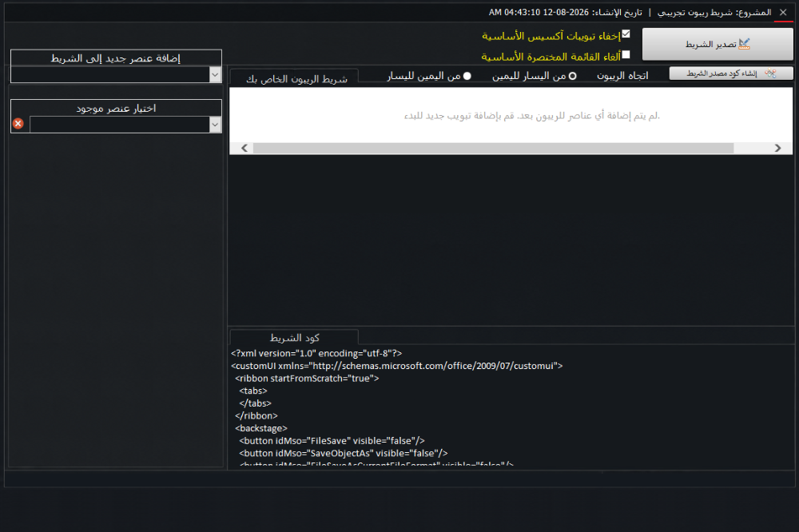This screenshot has width=799, height=532.
Task: Click the اختيار عنصر موجود header
Action: coord(116,108)
